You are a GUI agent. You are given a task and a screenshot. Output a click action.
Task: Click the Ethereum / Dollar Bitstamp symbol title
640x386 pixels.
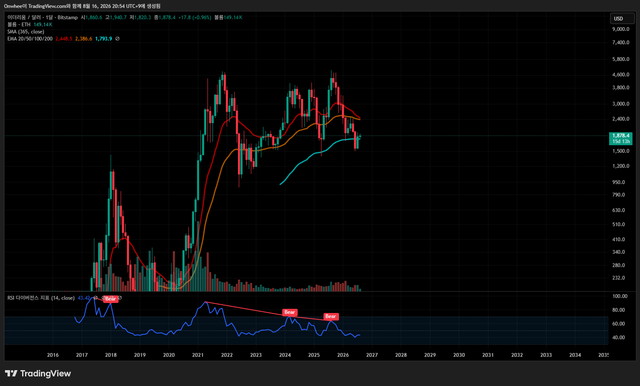pyautogui.click(x=42, y=18)
